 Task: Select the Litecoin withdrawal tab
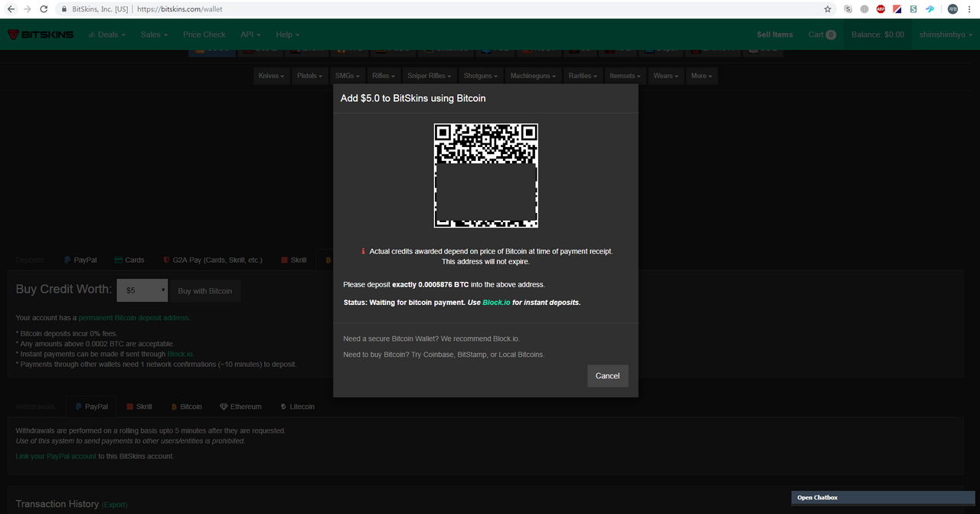coord(297,407)
